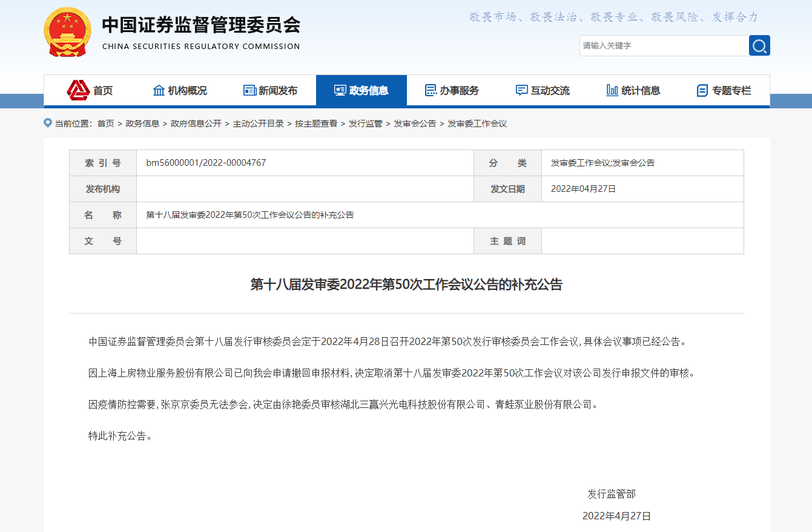Screen dimensions: 812x532
Task: Open the 互动交流 navigation tab
Action: (543, 91)
